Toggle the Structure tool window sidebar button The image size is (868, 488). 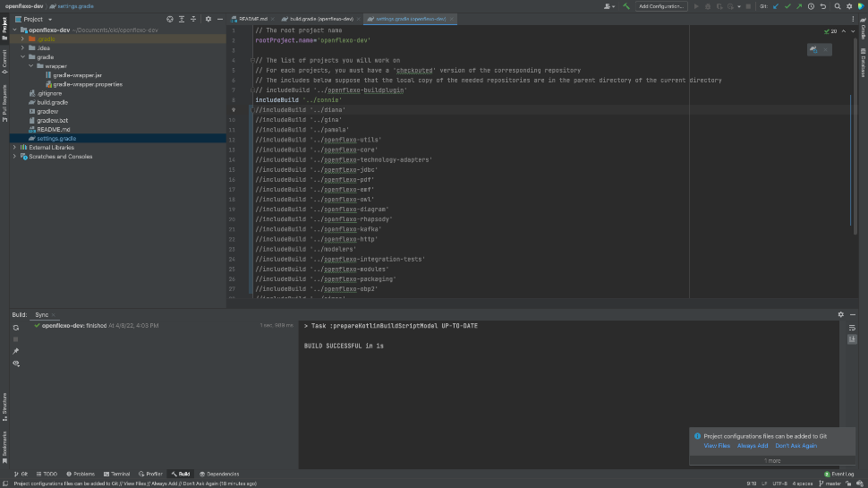(4, 407)
